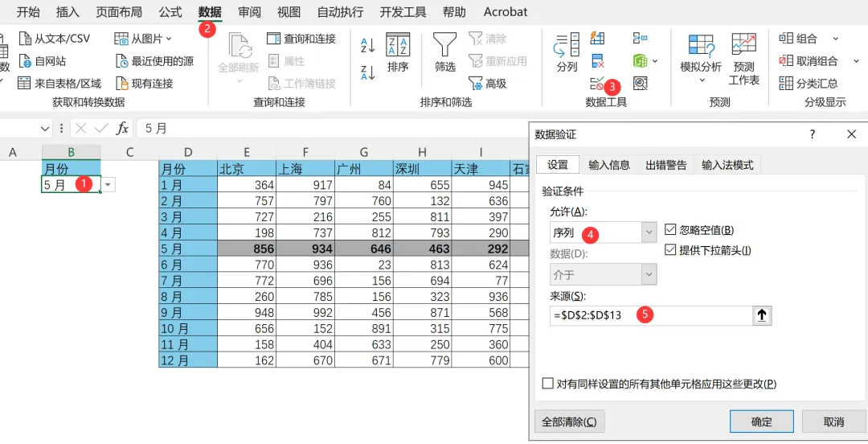Click the ? help button in 数据验证

[813, 134]
